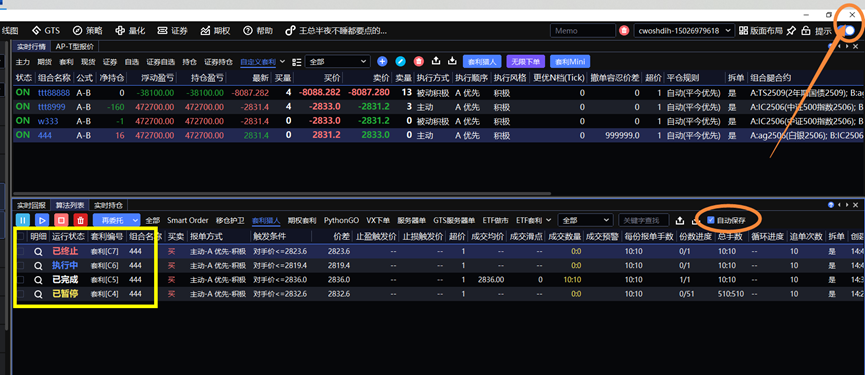Toggle ON status of 444 combination row
This screenshot has width=865, height=375.
click(23, 135)
